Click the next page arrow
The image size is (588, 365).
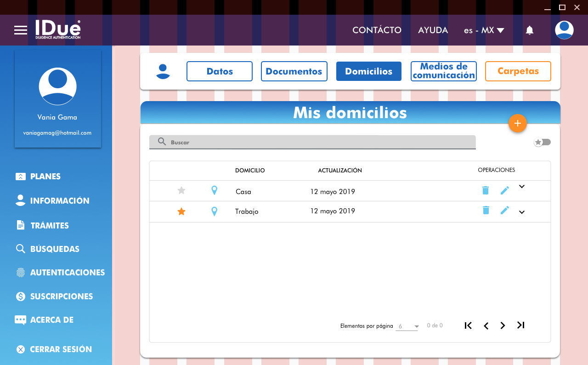pyautogui.click(x=503, y=325)
